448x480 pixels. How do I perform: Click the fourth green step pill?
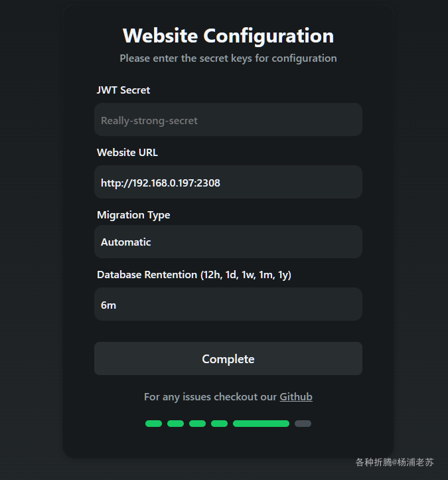pyautogui.click(x=220, y=424)
